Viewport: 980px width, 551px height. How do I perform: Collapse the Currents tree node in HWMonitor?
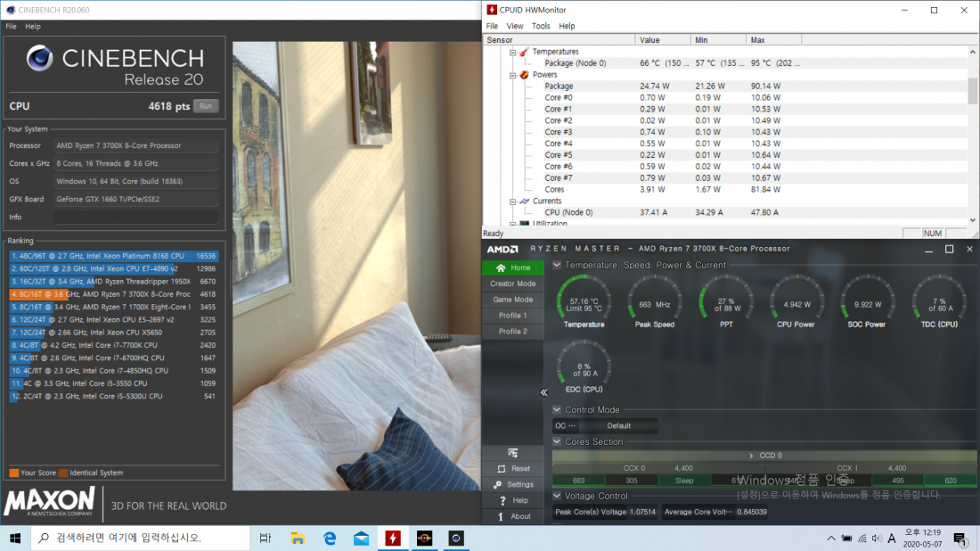(513, 201)
